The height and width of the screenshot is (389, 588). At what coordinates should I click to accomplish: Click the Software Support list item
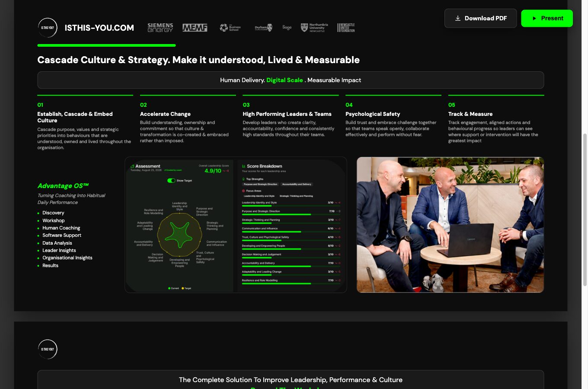(62, 235)
